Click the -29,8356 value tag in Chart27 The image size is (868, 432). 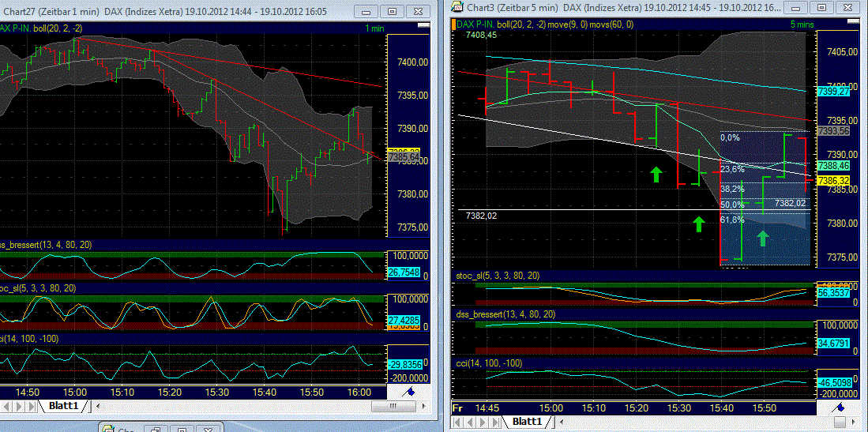tap(404, 364)
